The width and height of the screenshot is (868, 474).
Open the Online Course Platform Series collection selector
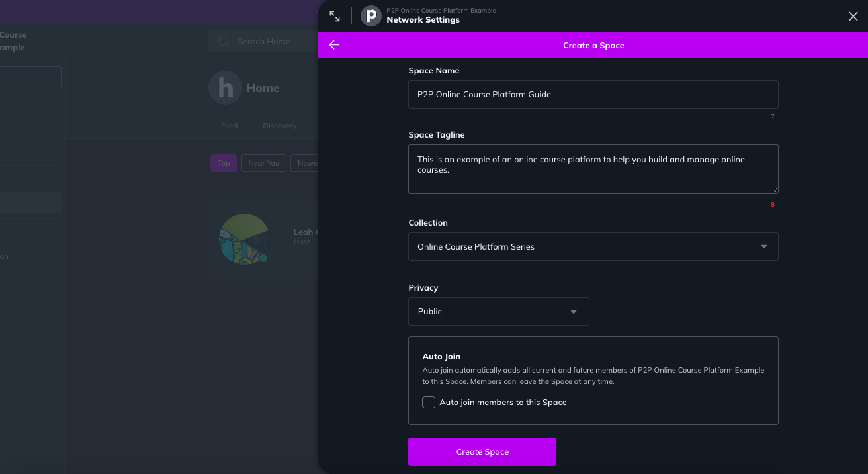click(x=593, y=246)
